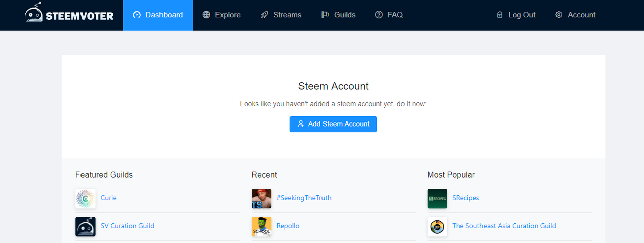The height and width of the screenshot is (243, 644).
Task: Open the FAQ page
Action: (x=389, y=15)
